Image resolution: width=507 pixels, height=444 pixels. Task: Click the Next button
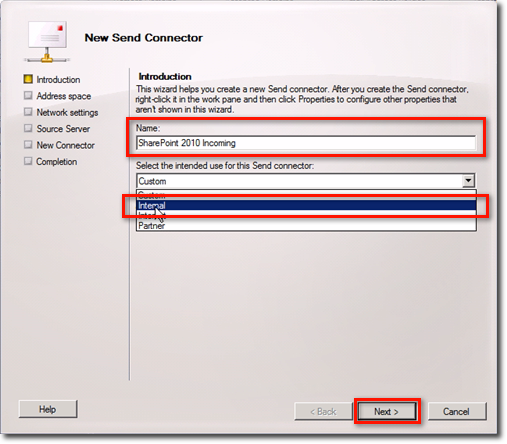pyautogui.click(x=387, y=411)
